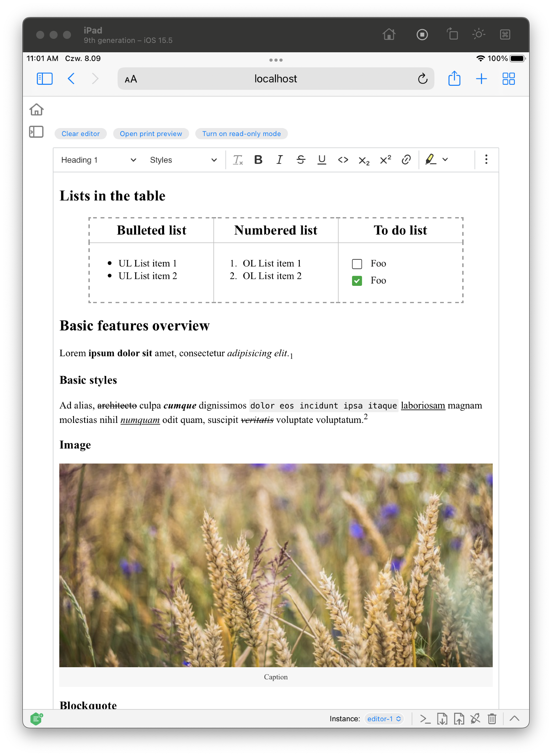This screenshot has width=552, height=756.
Task: Click Open print preview button
Action: (x=151, y=134)
